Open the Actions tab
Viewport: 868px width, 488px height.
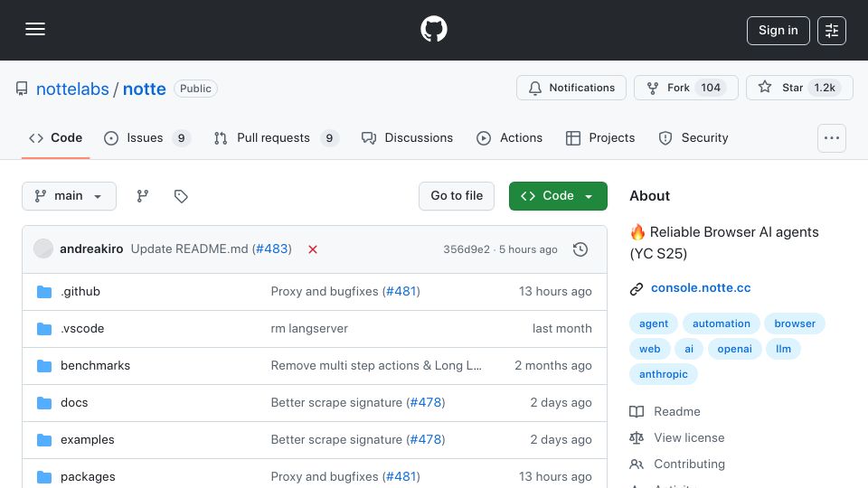(509, 137)
